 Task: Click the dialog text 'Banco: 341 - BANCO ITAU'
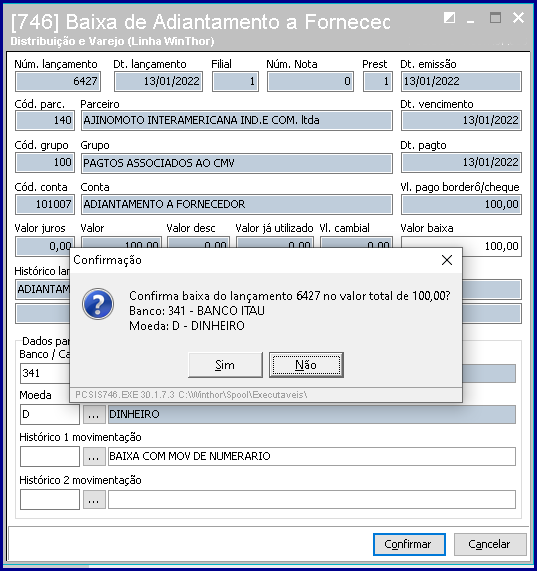[197, 311]
